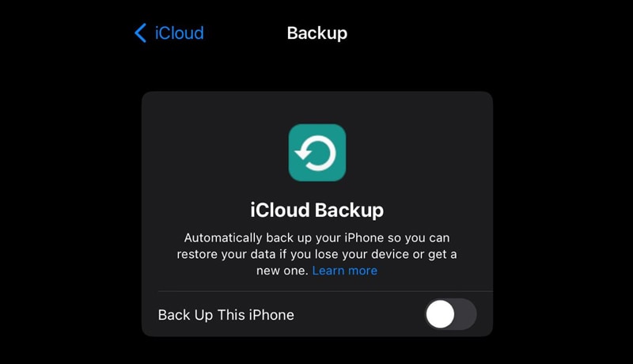The width and height of the screenshot is (633, 364).
Task: Open the Learn more link
Action: tap(345, 271)
